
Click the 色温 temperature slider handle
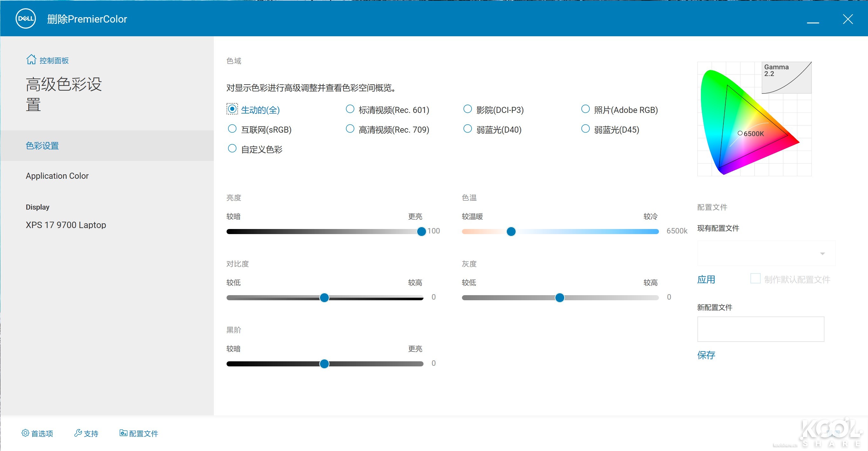pos(511,232)
